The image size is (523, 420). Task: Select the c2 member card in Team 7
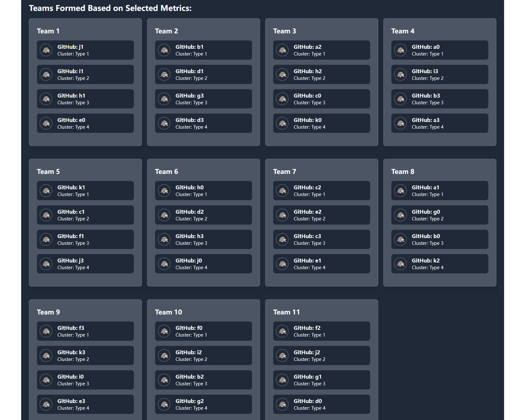click(x=321, y=191)
